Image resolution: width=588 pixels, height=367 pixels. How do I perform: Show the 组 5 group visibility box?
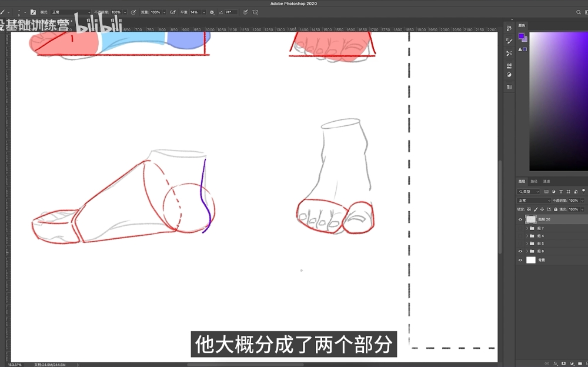[x=520, y=243]
